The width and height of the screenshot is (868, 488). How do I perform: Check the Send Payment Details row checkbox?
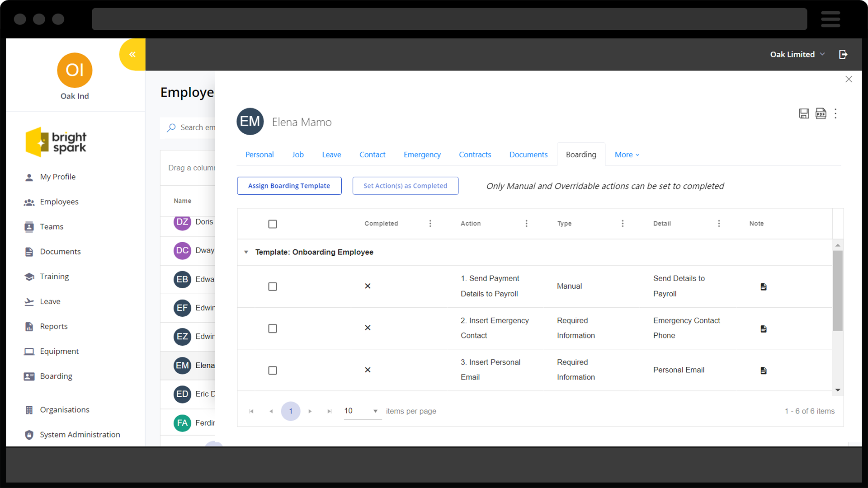click(x=273, y=286)
